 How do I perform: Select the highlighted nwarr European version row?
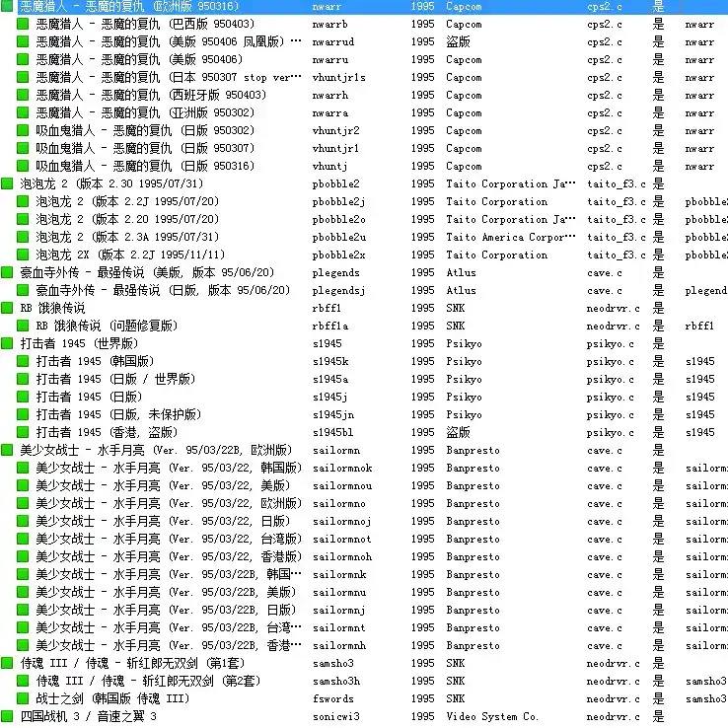click(364, 7)
